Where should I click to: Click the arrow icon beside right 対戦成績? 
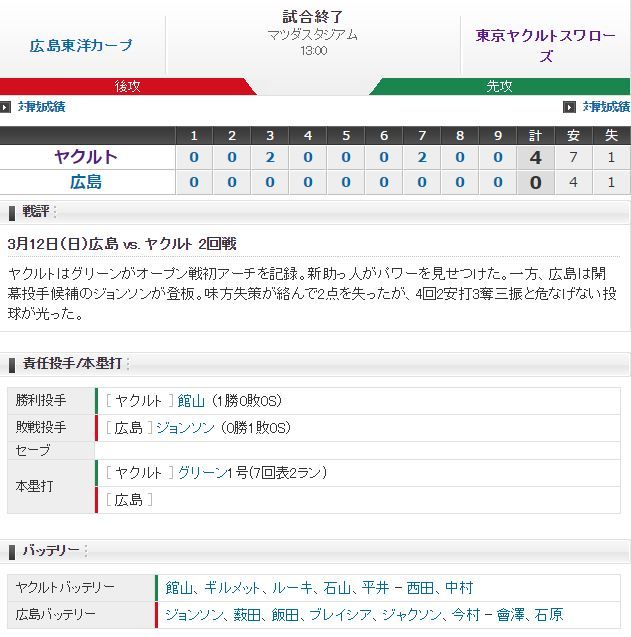[569, 107]
